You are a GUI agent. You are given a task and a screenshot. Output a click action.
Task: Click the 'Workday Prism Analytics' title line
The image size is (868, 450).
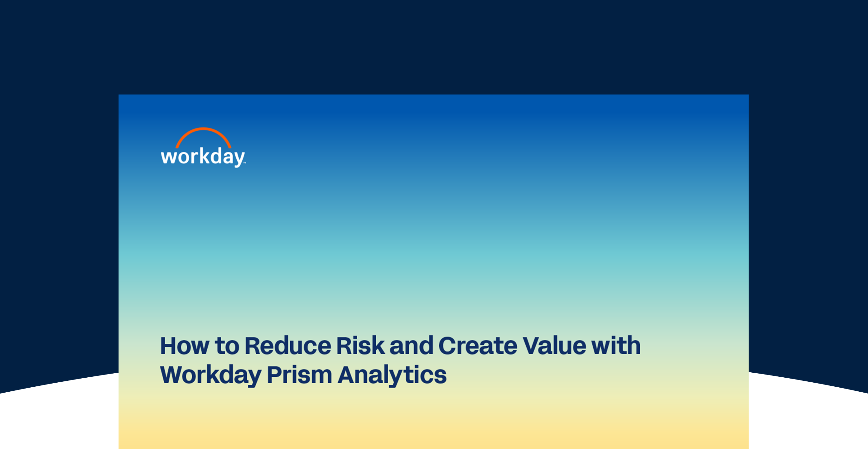click(x=303, y=375)
